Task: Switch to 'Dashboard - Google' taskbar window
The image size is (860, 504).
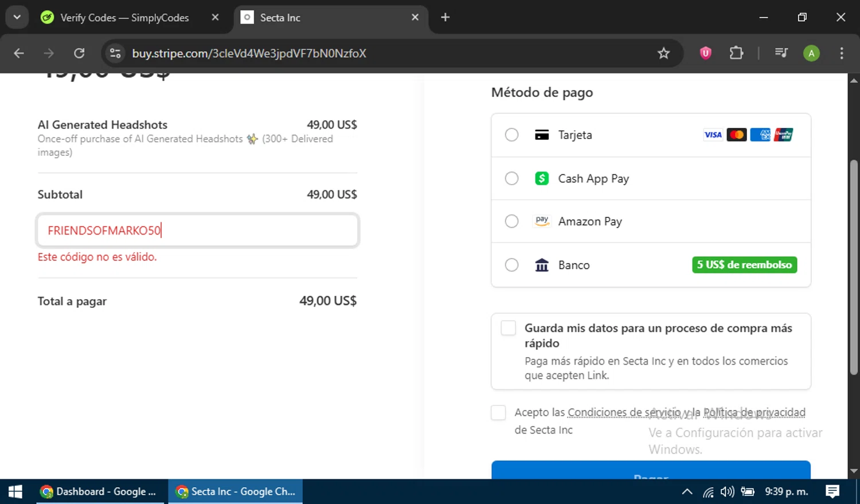Action: pos(99,491)
